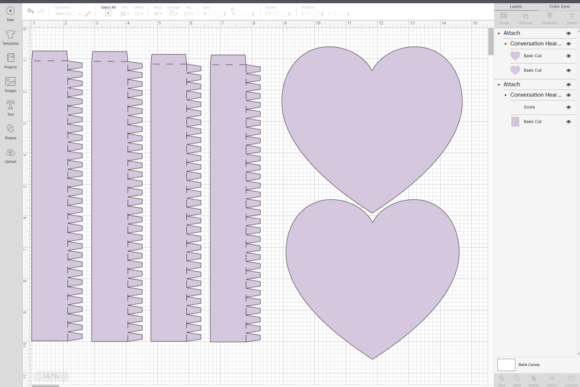The height and width of the screenshot is (387, 580).
Task: Click the Slice tool
Action: [x=502, y=378]
